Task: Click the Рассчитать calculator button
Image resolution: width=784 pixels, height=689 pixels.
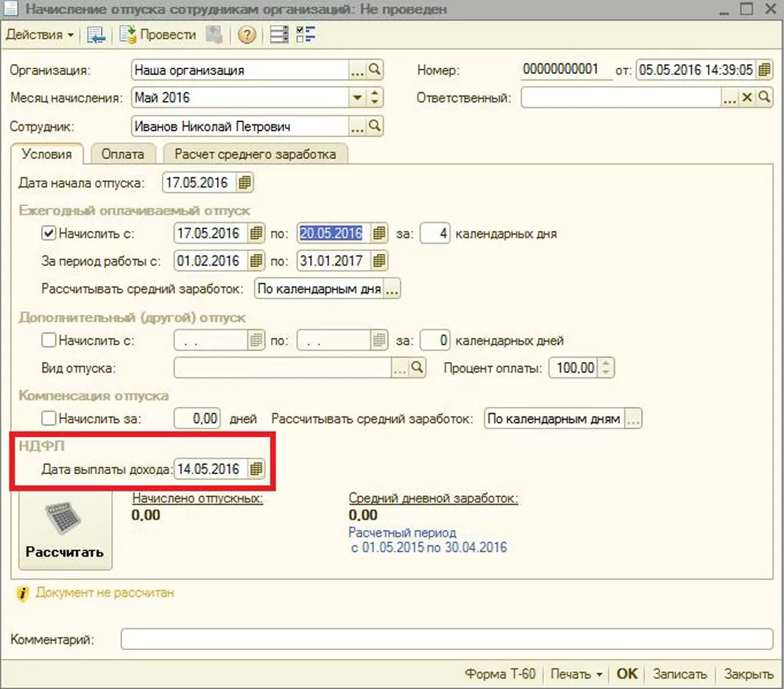Action: [65, 530]
